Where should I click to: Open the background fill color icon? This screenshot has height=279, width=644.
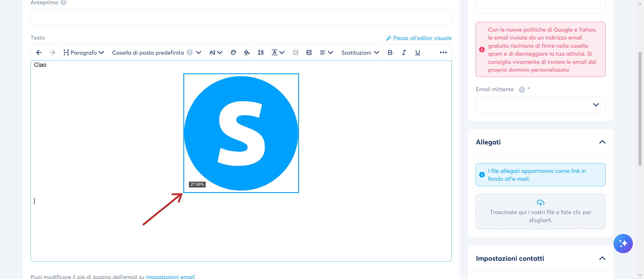pos(247,52)
